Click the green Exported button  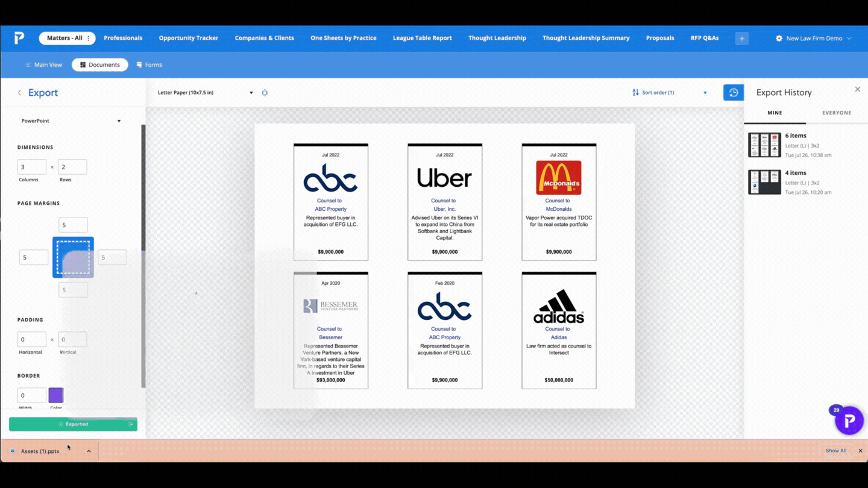72,424
